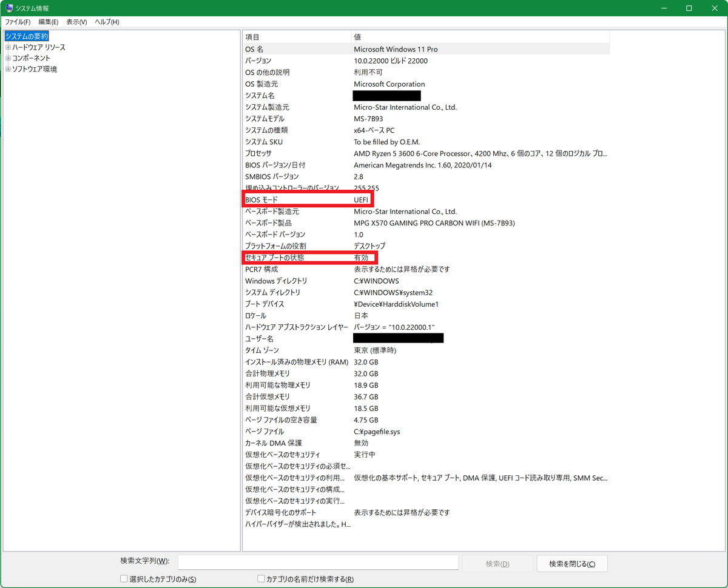Select the カーネル DMA 保護 row
The image size is (728, 588).
click(426, 443)
